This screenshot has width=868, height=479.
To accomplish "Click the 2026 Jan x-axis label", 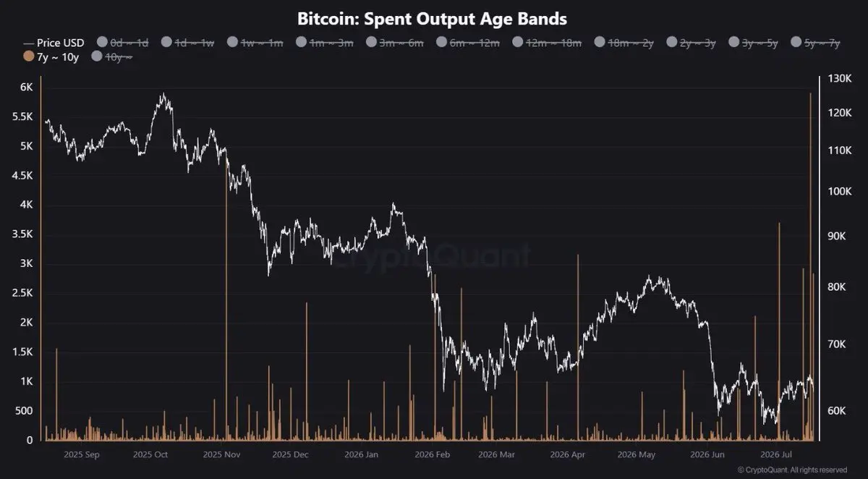I will (362, 455).
